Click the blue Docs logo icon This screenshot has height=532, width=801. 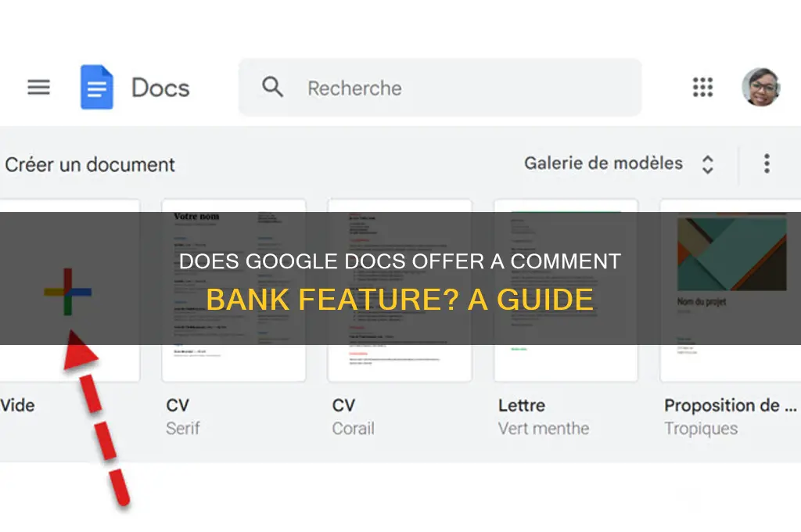pyautogui.click(x=96, y=87)
